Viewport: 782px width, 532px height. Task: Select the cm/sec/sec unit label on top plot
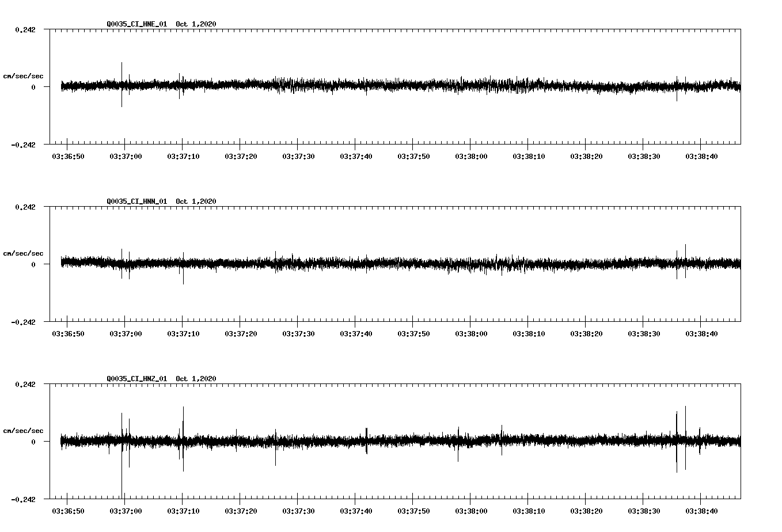[24, 75]
